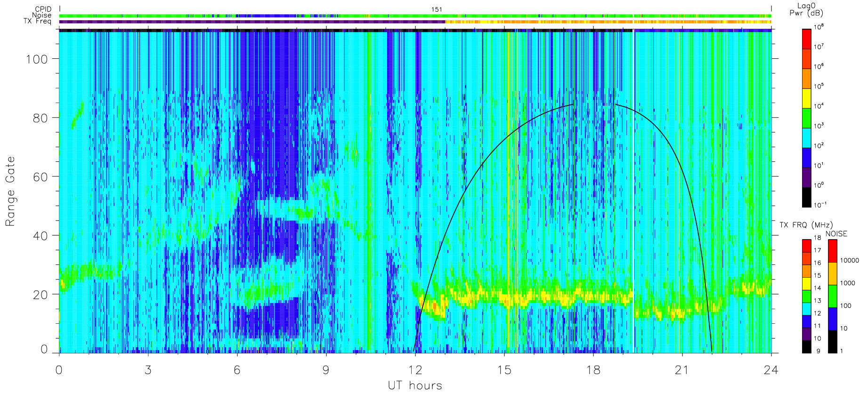The width and height of the screenshot is (868, 400).
Task: Click the '80' tick label on the Range Gate axis
Action: pyautogui.click(x=41, y=118)
